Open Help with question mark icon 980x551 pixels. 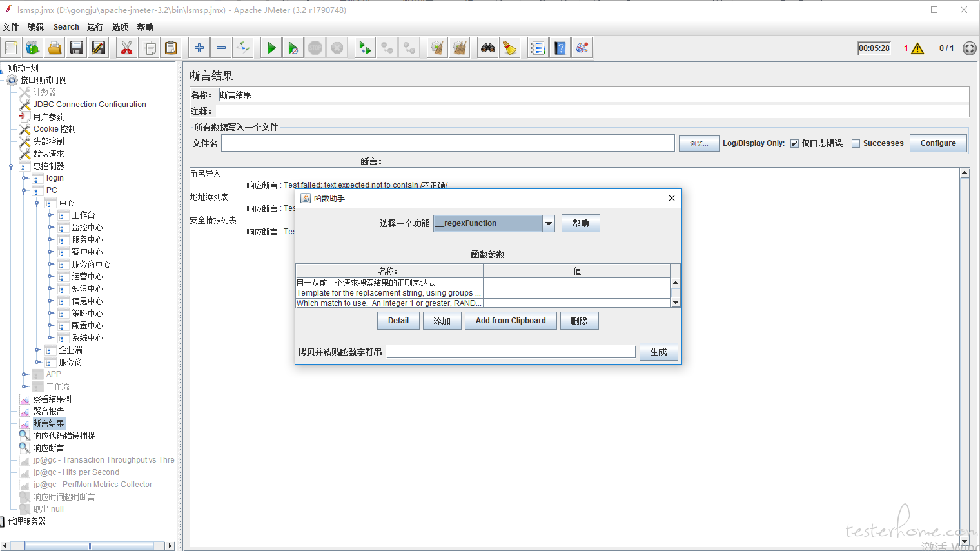point(560,48)
